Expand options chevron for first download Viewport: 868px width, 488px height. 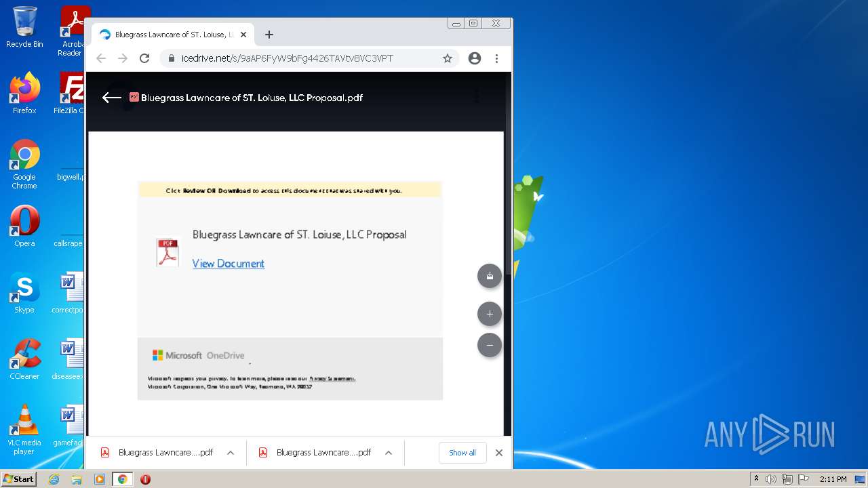pos(231,453)
